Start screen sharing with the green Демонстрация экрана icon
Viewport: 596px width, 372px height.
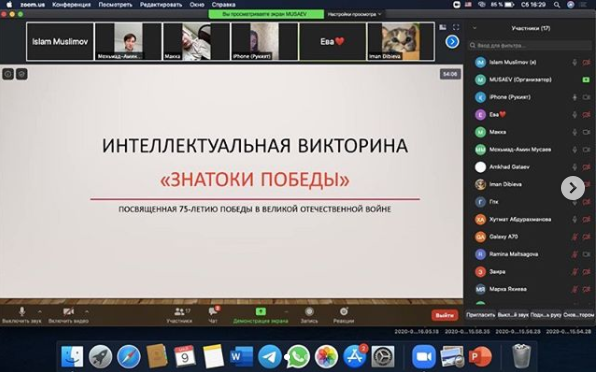click(260, 312)
